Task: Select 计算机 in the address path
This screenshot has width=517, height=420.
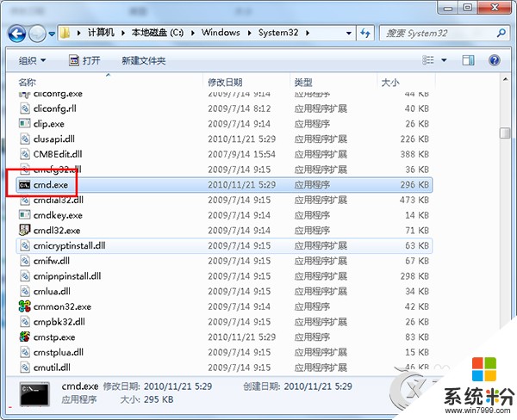Action: click(101, 33)
